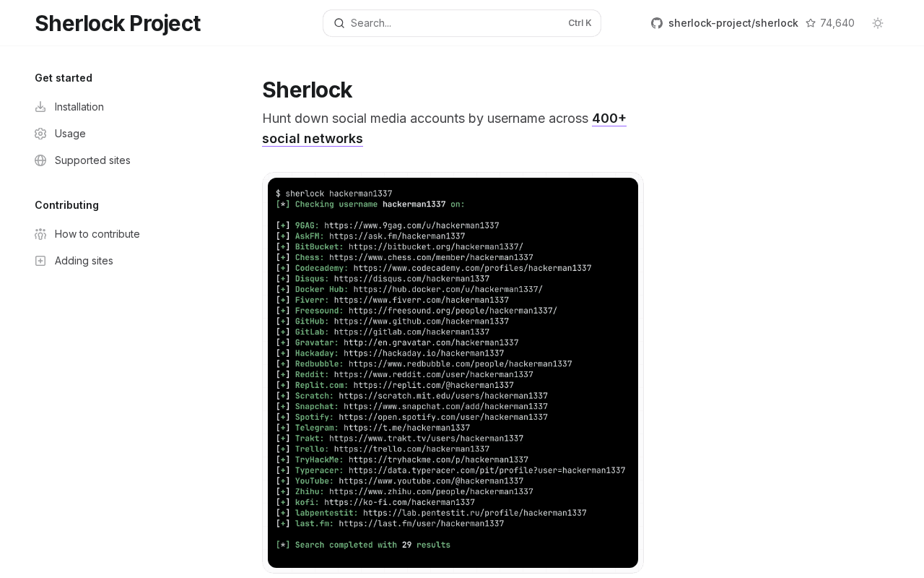Screen dimensions: 924x578
Task: Click the star icon beside 74,640
Action: tap(811, 22)
